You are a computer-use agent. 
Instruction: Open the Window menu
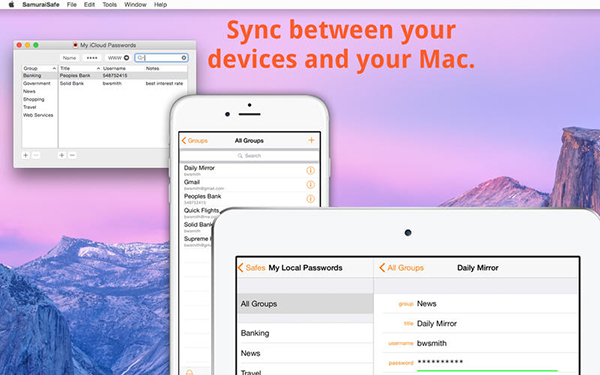click(135, 5)
